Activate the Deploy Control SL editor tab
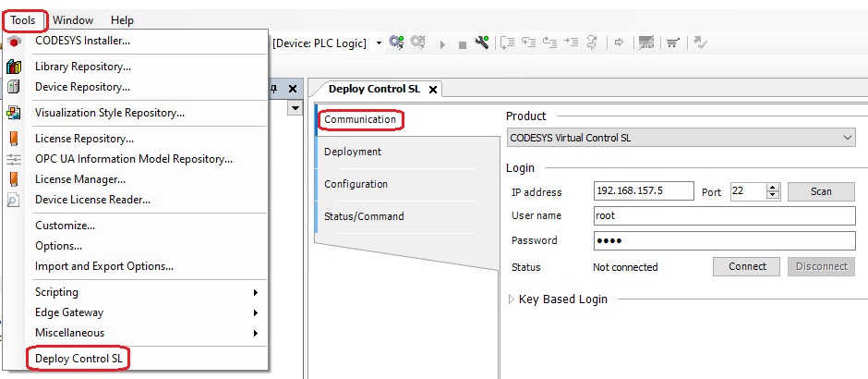This screenshot has width=868, height=379. pos(374,90)
